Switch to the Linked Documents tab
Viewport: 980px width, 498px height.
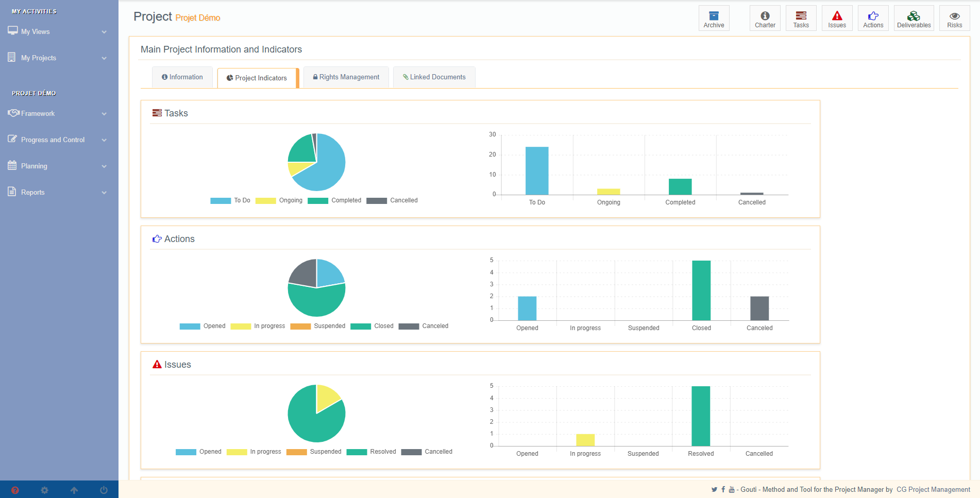[x=434, y=77]
